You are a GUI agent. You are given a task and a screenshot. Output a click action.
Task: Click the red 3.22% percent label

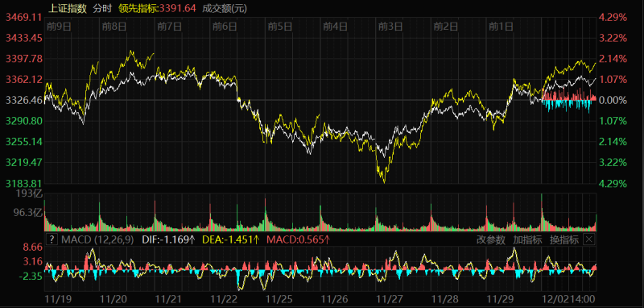pyautogui.click(x=613, y=38)
